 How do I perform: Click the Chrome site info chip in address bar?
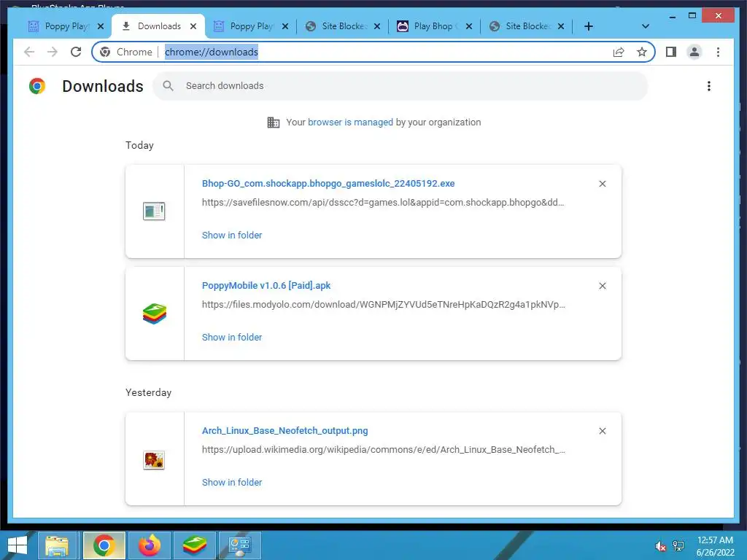click(125, 52)
